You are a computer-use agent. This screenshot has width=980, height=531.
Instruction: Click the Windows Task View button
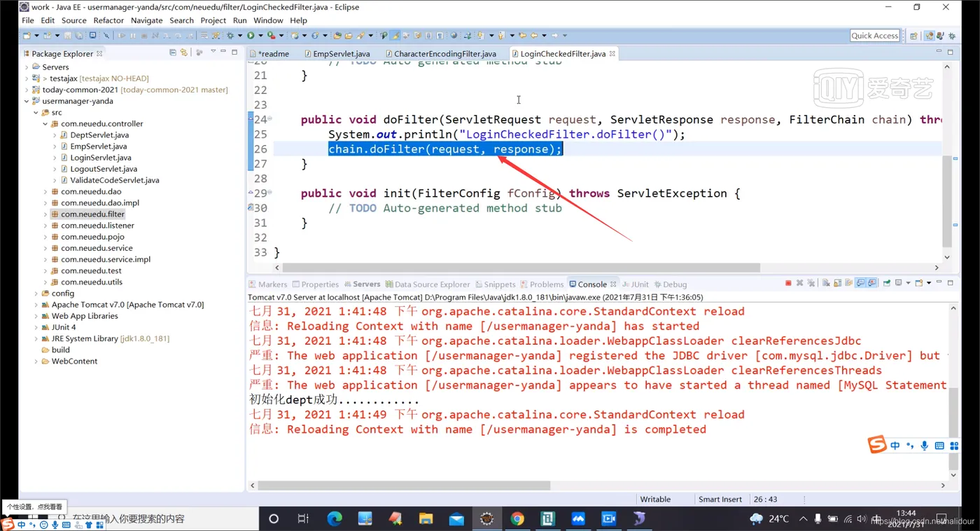pyautogui.click(x=303, y=518)
